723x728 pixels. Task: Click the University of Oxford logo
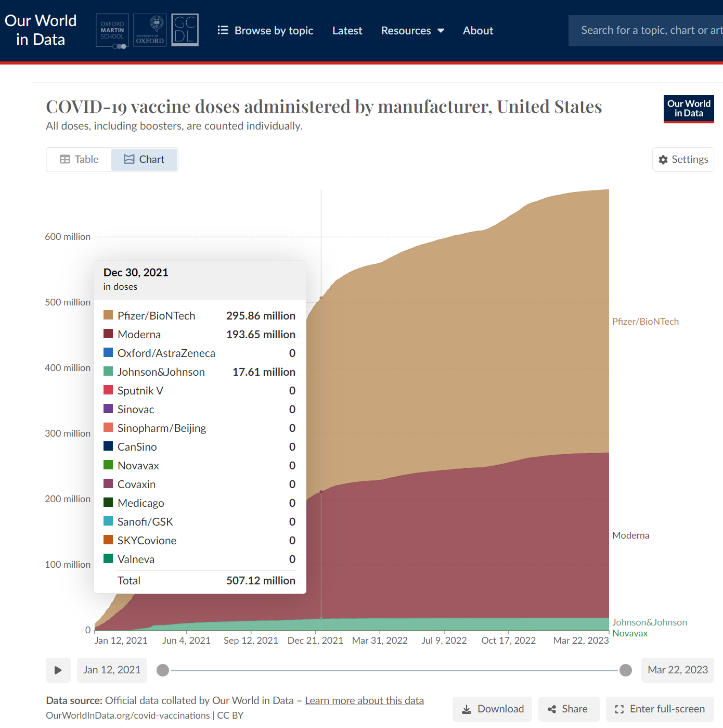[x=150, y=31]
